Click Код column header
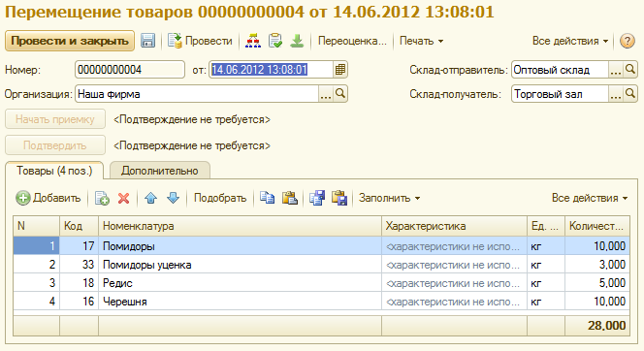 (79, 226)
